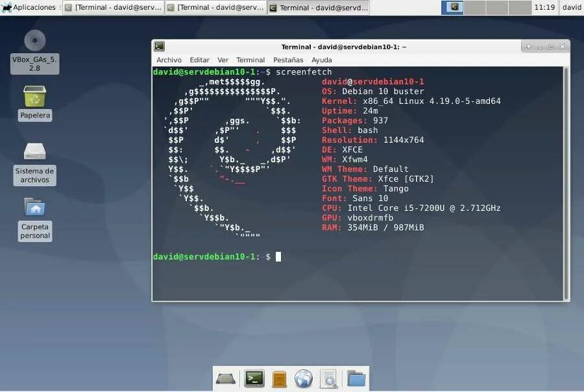
Task: Open the Aplicaciones menu in the panel
Action: [29, 7]
